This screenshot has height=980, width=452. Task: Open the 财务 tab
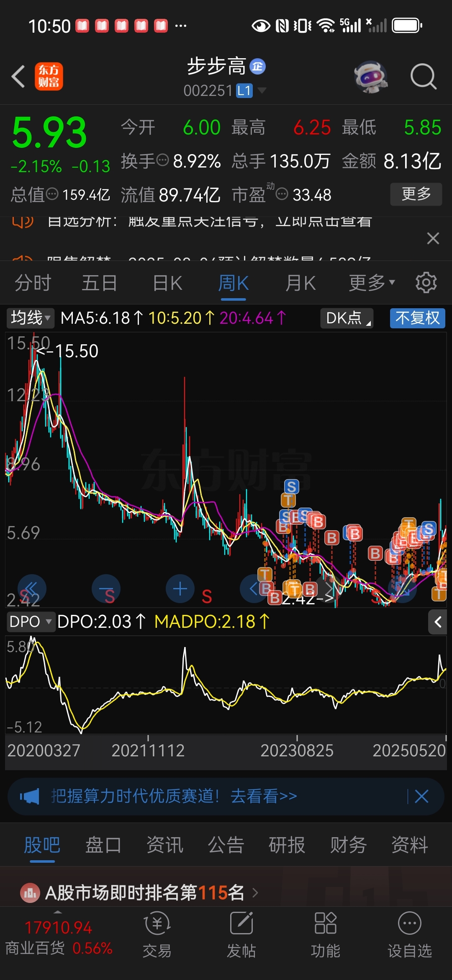[348, 845]
